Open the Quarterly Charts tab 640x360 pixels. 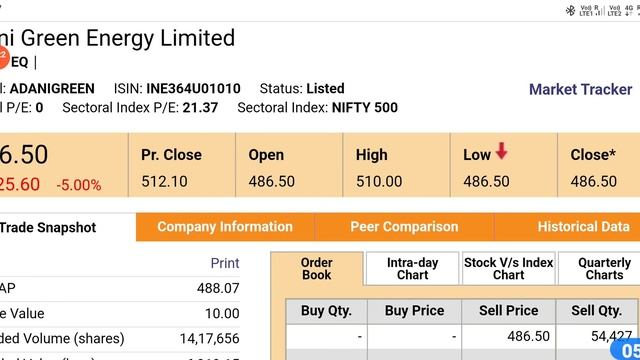point(604,269)
